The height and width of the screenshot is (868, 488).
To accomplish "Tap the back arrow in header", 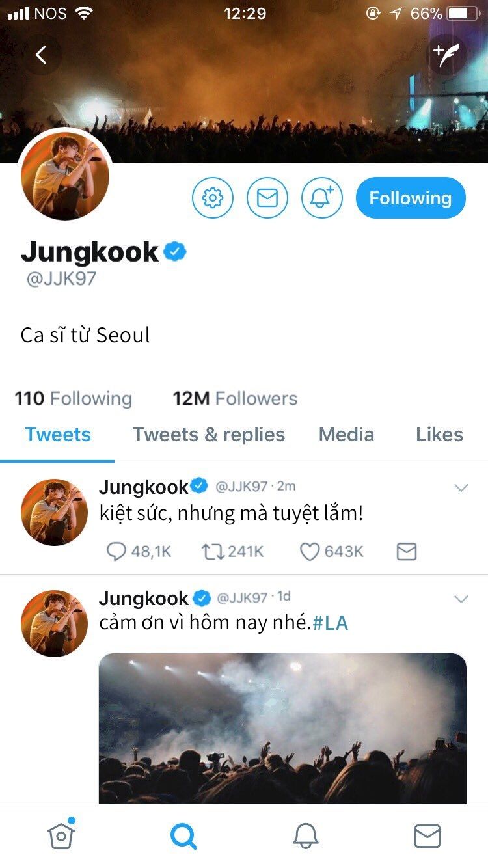I will point(42,55).
